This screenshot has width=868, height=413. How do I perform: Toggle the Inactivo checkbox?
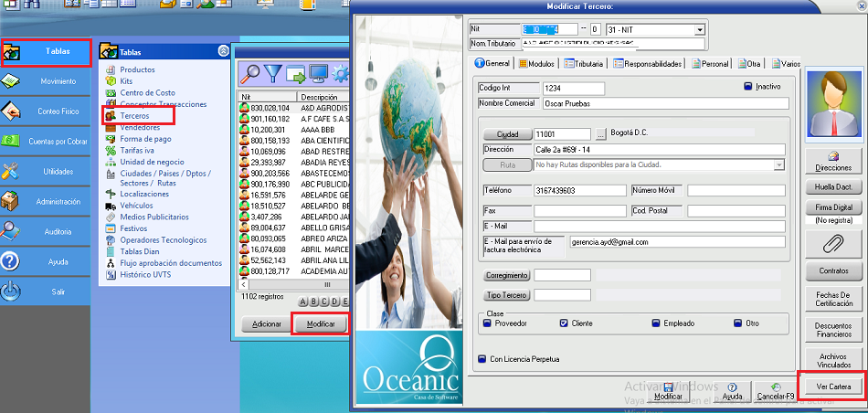pos(748,88)
